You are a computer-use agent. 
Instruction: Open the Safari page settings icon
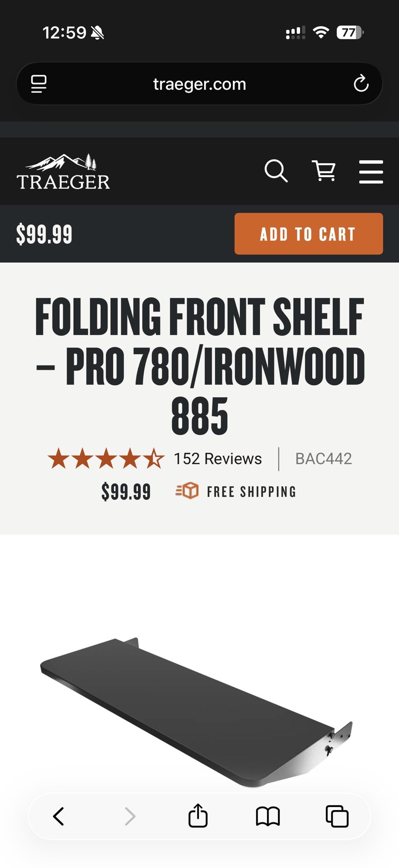pos(39,84)
